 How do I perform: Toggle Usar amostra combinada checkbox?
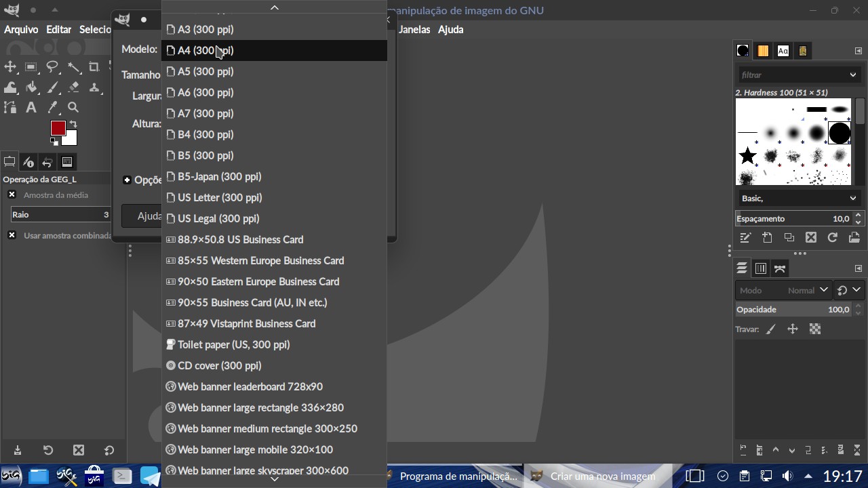pos(12,235)
